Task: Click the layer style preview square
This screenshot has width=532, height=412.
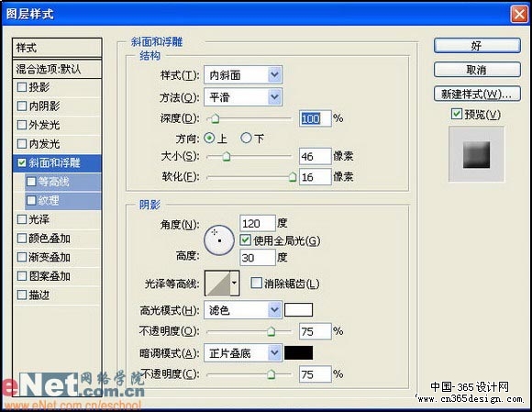Action: point(476,154)
